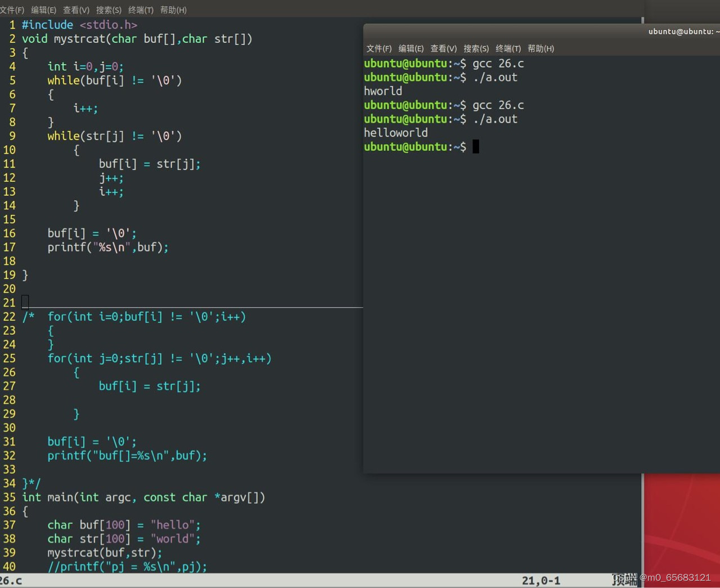The height and width of the screenshot is (588, 720).
Task: Click the terminal cursor block at the prompt
Action: [476, 147]
